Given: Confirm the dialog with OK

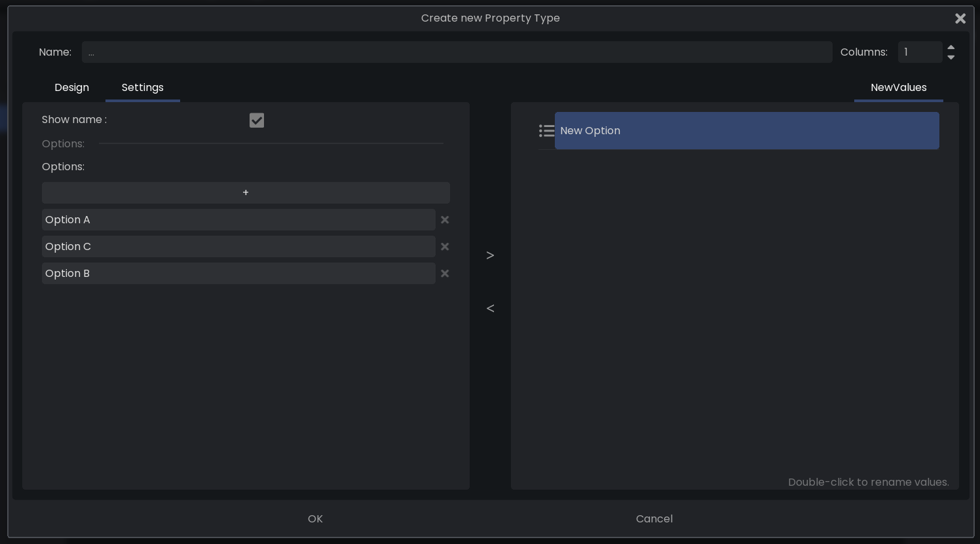Looking at the screenshot, I should coord(315,519).
